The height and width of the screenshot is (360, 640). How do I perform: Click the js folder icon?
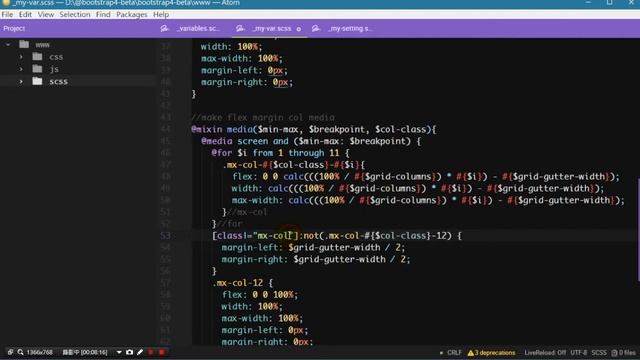click(38, 69)
